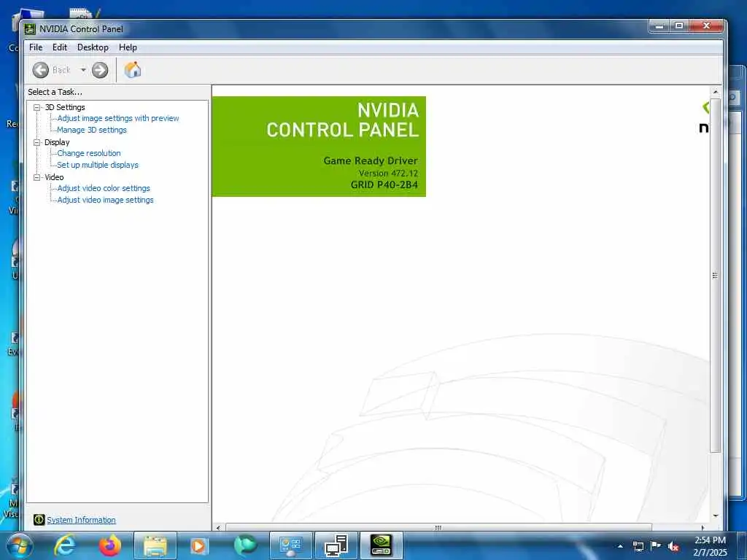Launch Internet Explorer from the taskbar
This screenshot has height=560, width=747.
[65, 545]
